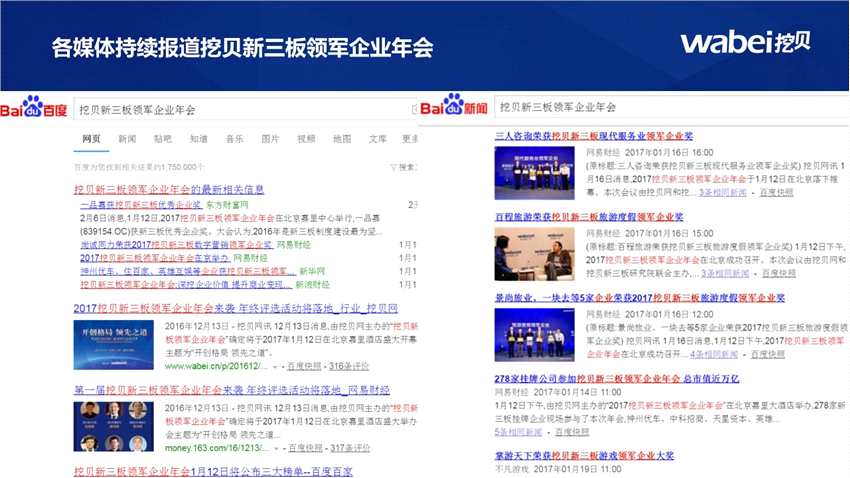The width and height of the screenshot is (850, 478).
Task: Open the 深挖企业价值 提升现业变现 news link
Action: (x=186, y=285)
